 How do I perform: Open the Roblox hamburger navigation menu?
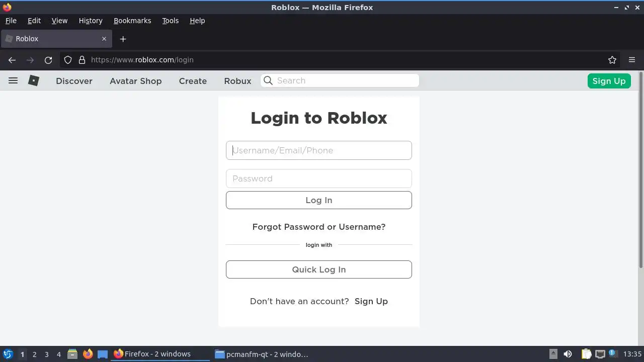(x=13, y=80)
